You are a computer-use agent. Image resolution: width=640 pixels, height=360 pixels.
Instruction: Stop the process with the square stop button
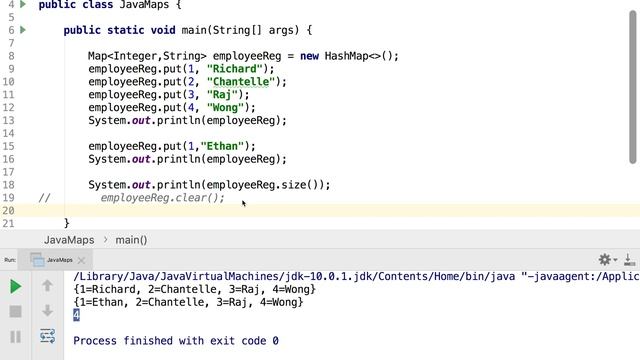click(x=16, y=311)
